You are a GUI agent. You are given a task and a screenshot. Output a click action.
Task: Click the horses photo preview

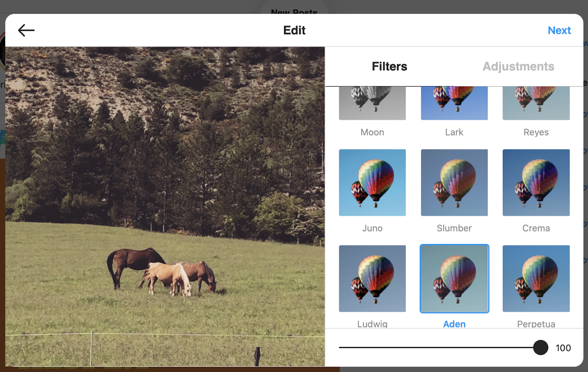(x=165, y=206)
